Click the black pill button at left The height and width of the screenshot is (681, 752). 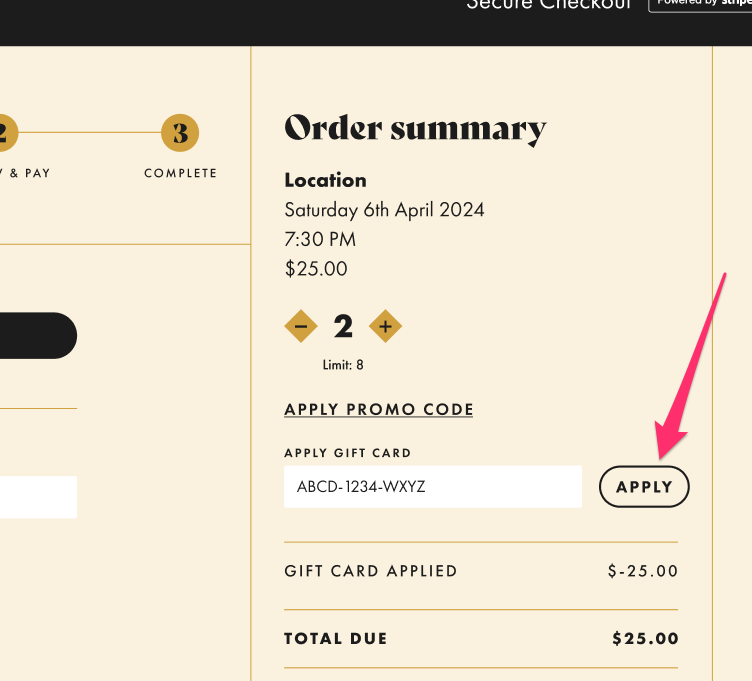tap(36, 335)
